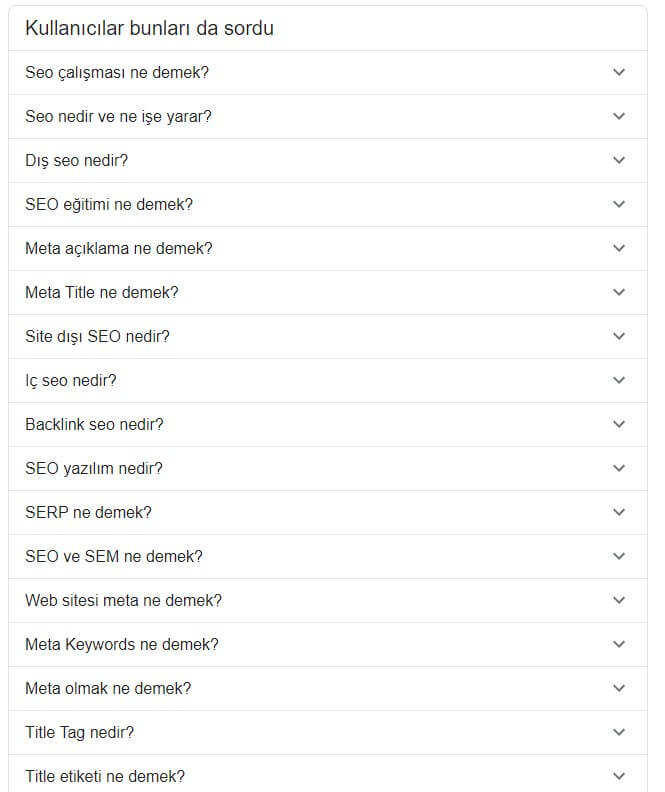Image resolution: width=665 pixels, height=792 pixels.
Task: Click chevron next to "Seo nedir ve ne işe yarar?"
Action: click(619, 116)
